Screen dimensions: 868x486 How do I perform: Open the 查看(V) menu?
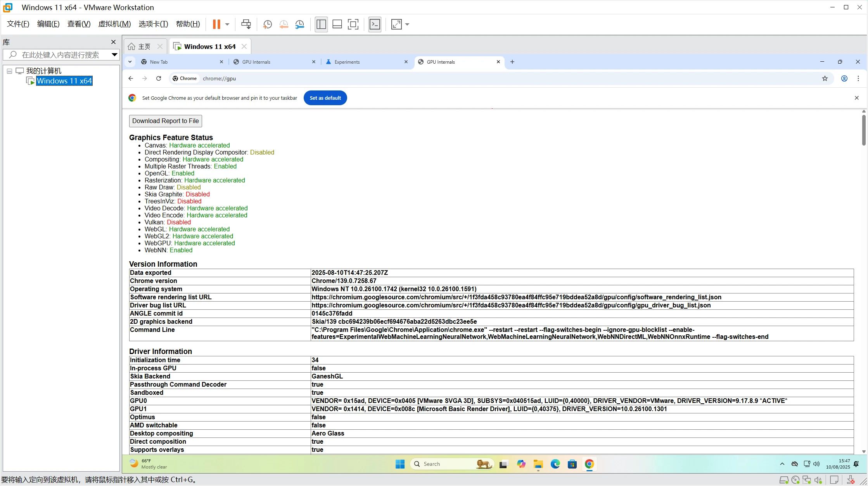click(x=79, y=24)
